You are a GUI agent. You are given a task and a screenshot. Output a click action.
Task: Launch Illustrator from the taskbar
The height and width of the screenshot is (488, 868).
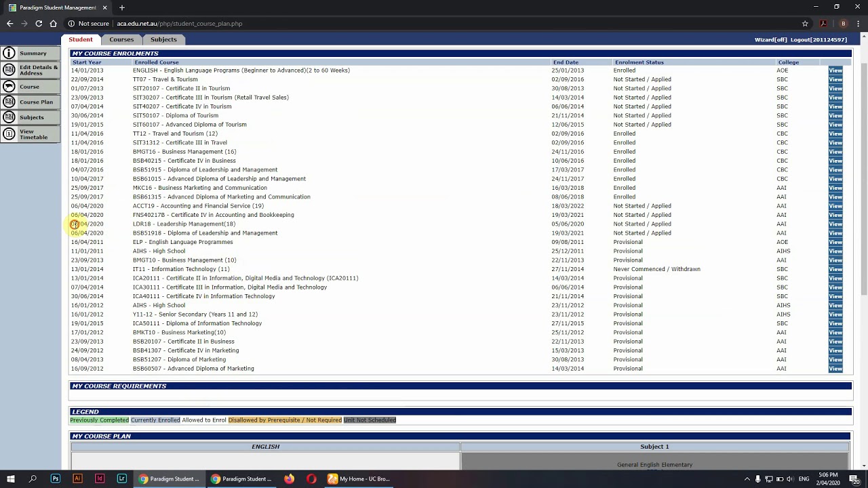[x=77, y=479]
